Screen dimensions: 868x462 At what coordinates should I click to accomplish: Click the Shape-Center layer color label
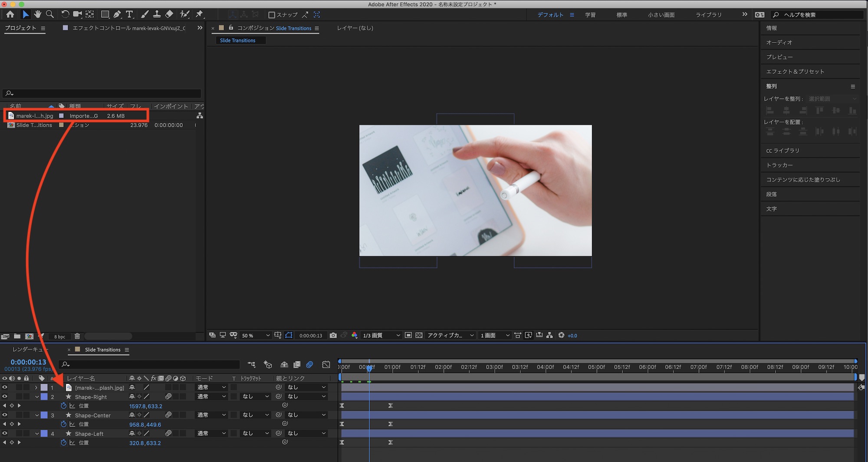(44, 415)
